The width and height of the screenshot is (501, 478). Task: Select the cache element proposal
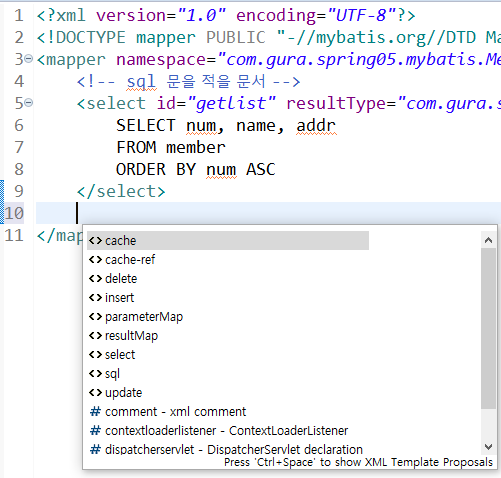click(x=228, y=241)
